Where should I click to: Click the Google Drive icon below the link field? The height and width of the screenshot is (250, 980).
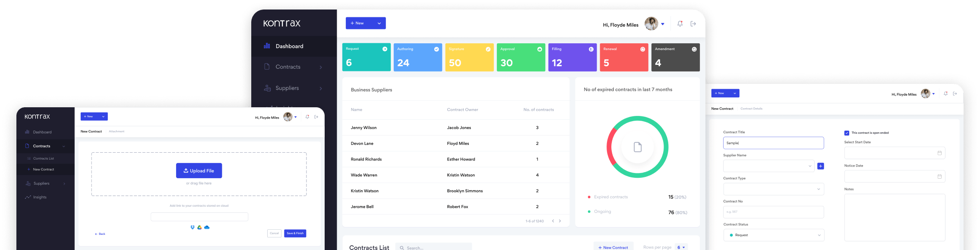click(x=199, y=227)
